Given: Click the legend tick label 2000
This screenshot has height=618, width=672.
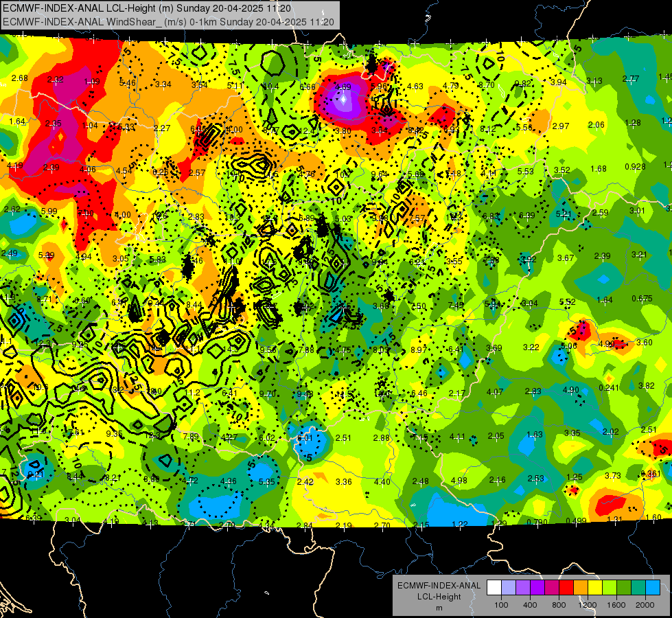Looking at the screenshot, I should tap(645, 605).
